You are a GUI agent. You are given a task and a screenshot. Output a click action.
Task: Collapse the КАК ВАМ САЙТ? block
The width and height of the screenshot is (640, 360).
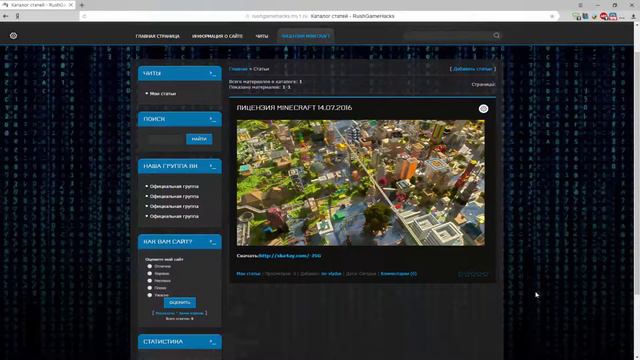tap(213, 242)
